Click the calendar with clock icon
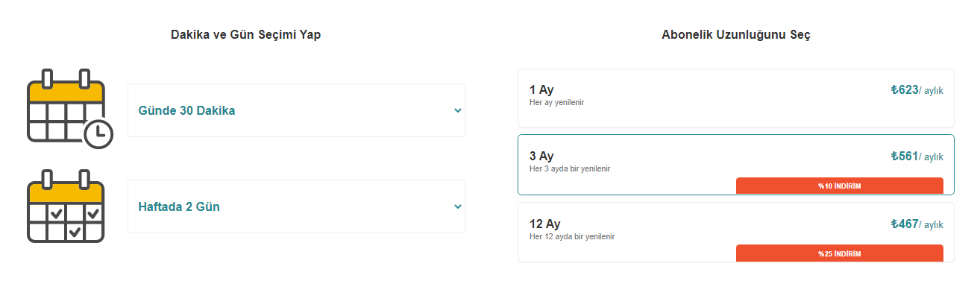Screen dimensions: 980x284 pyautogui.click(x=69, y=109)
